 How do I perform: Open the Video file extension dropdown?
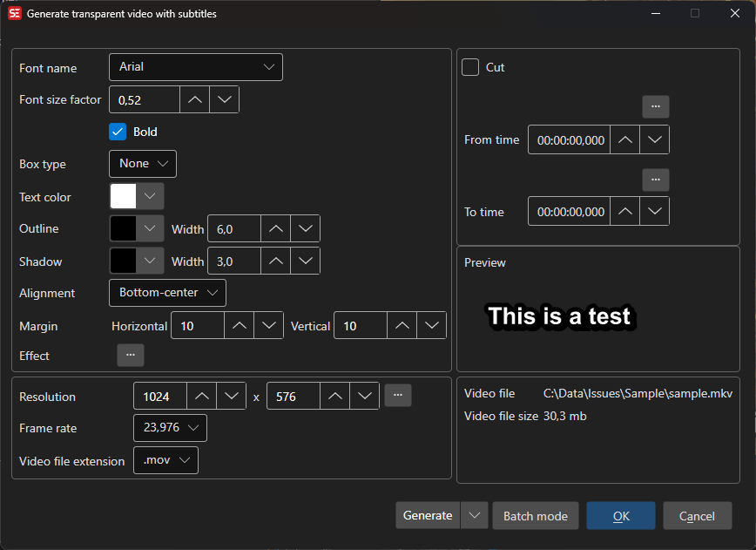(x=165, y=459)
